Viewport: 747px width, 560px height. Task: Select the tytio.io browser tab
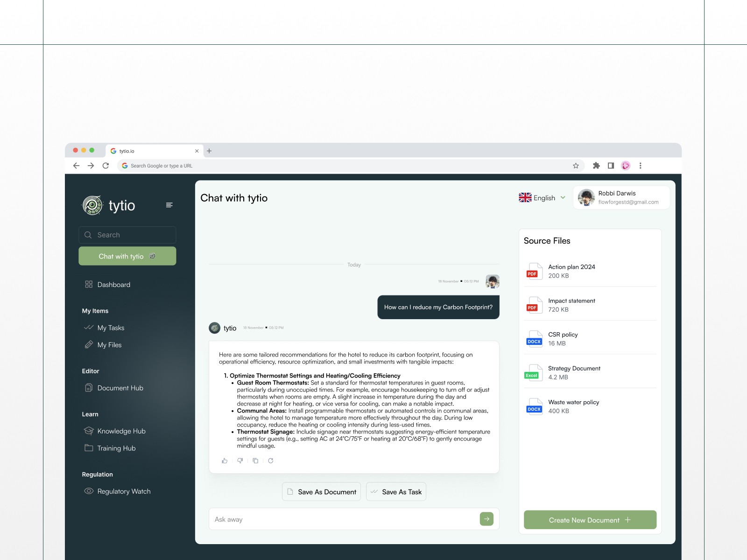(154, 151)
